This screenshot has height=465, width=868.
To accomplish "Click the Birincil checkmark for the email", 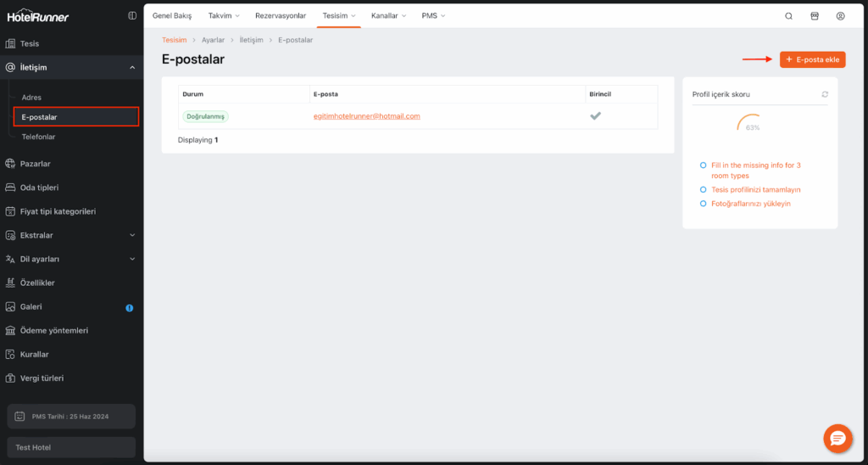I will click(596, 116).
